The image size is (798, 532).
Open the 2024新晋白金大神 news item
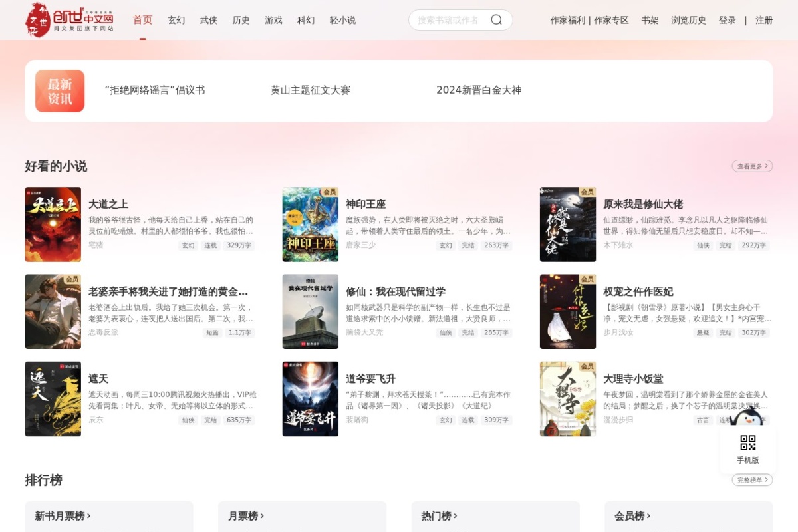pos(479,90)
